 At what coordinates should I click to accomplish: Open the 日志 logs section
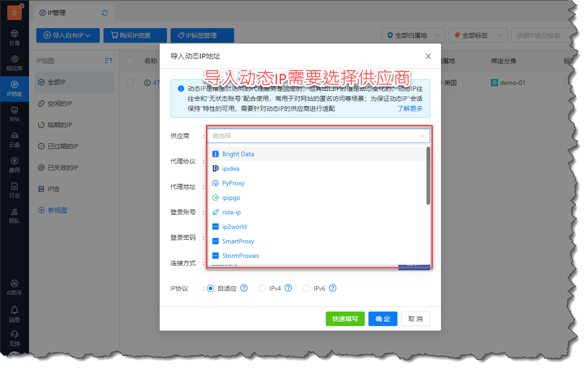pos(15,191)
